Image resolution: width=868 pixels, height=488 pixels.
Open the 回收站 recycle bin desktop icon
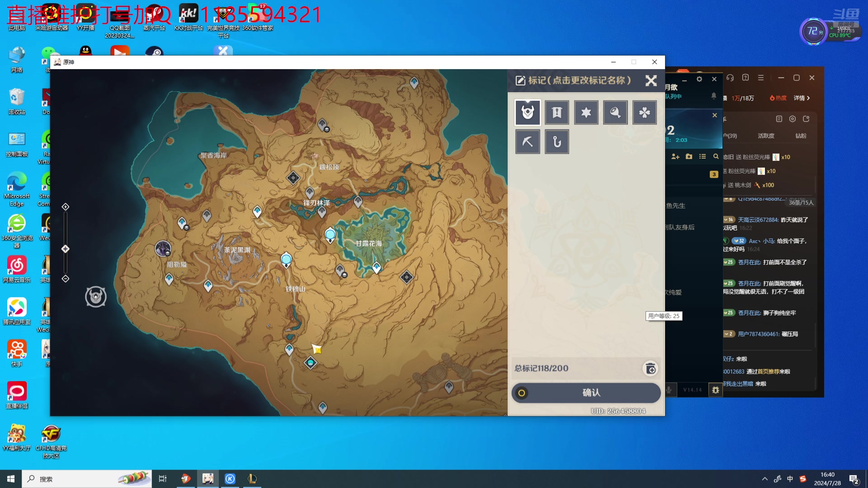17,101
